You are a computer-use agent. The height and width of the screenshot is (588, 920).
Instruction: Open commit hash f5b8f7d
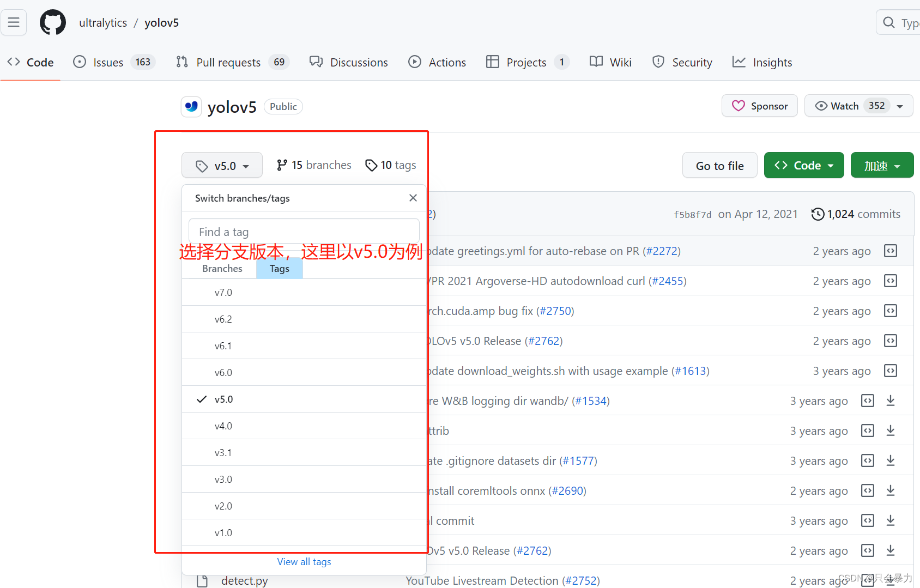tap(693, 215)
